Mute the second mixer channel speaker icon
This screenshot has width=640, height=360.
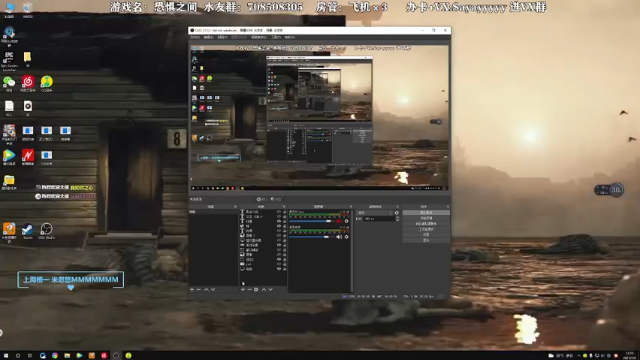click(x=339, y=237)
